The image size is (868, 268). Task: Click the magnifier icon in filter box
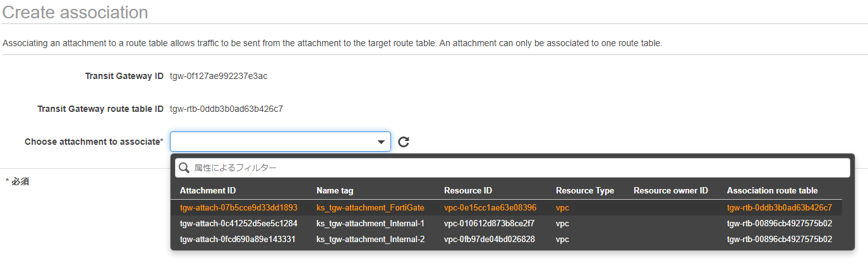184,168
